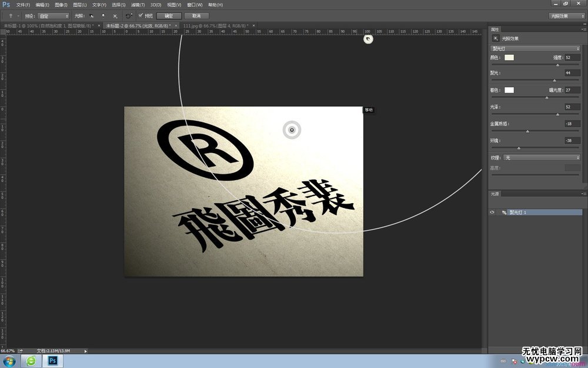Click the rotate handle at canvas top

coord(368,39)
